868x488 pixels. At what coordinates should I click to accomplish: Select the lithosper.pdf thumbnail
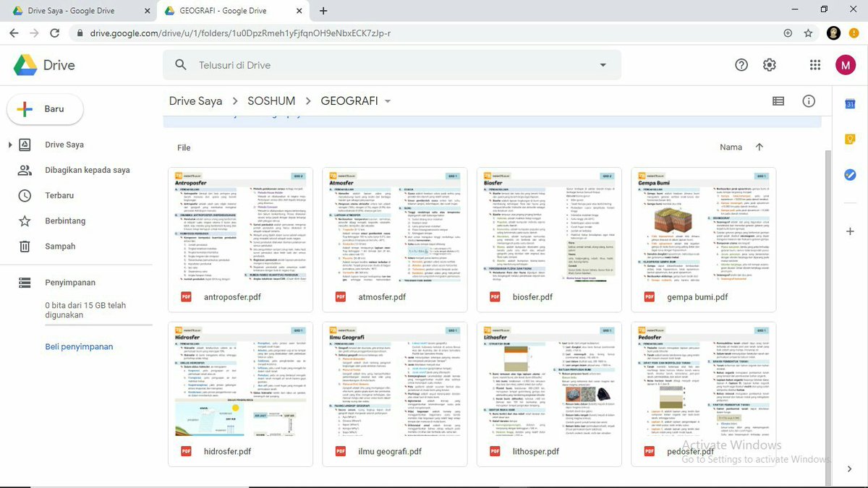(549, 379)
